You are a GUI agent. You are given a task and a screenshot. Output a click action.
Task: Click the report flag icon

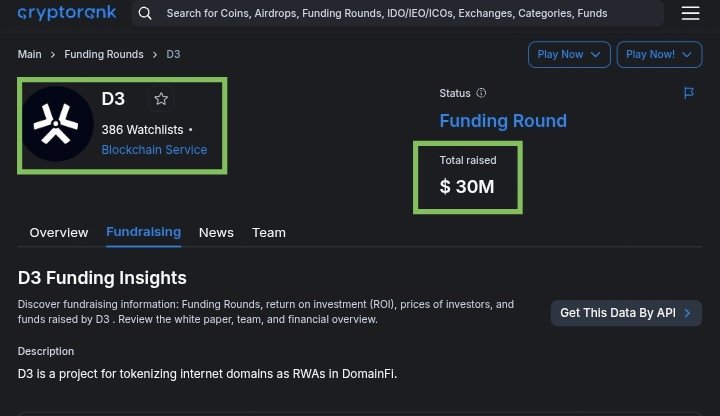point(689,93)
